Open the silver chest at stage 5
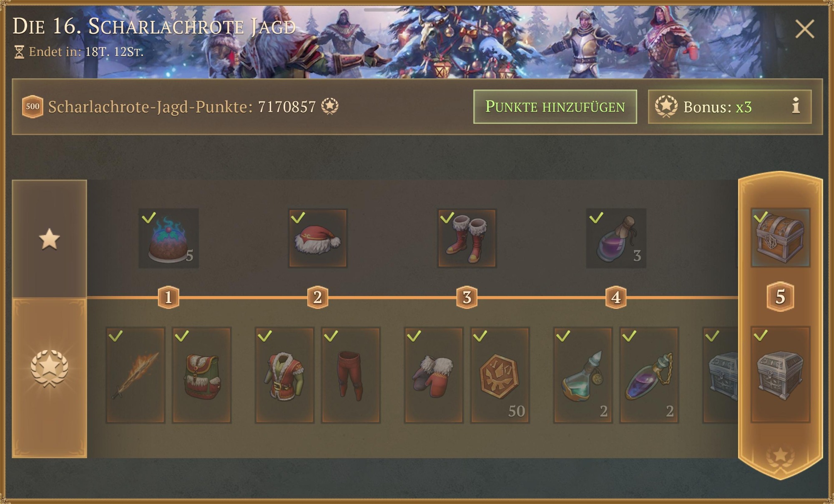This screenshot has width=834, height=504. 780,374
